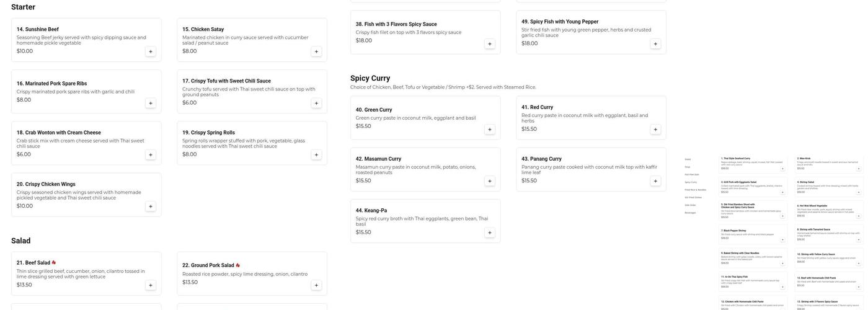Add Marinated Pork Spare Ribs to cart
This screenshot has width=868, height=310.
(x=150, y=104)
